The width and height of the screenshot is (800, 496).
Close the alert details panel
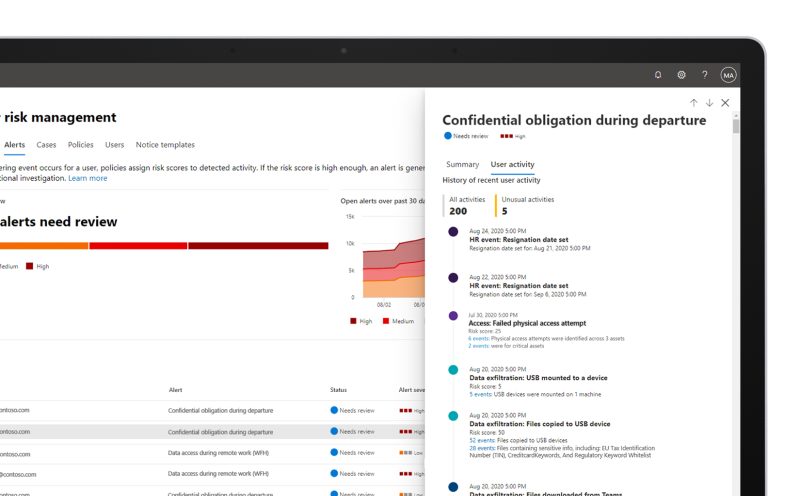click(725, 103)
